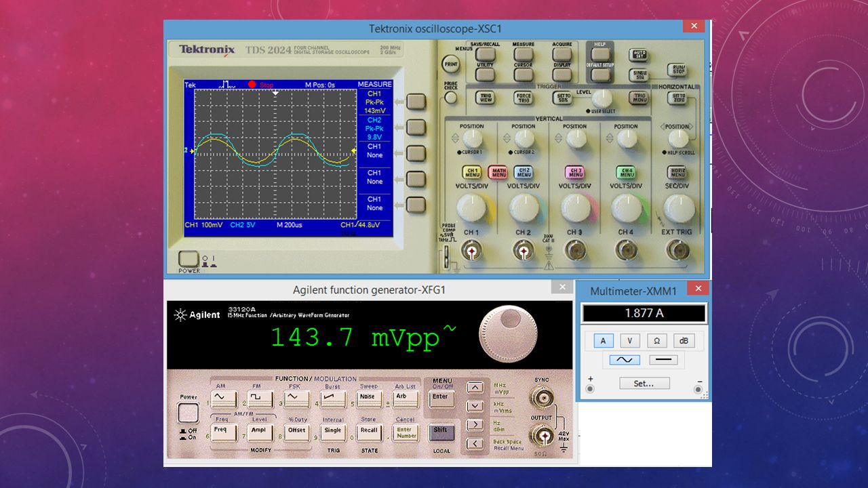The height and width of the screenshot is (488, 868).
Task: Click the DEFAULT SETUP button
Action: click(x=599, y=75)
